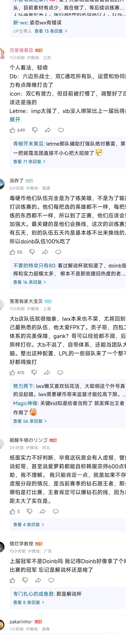Open 16 replies under 沒昨了's comment

pyautogui.click(x=29, y=282)
